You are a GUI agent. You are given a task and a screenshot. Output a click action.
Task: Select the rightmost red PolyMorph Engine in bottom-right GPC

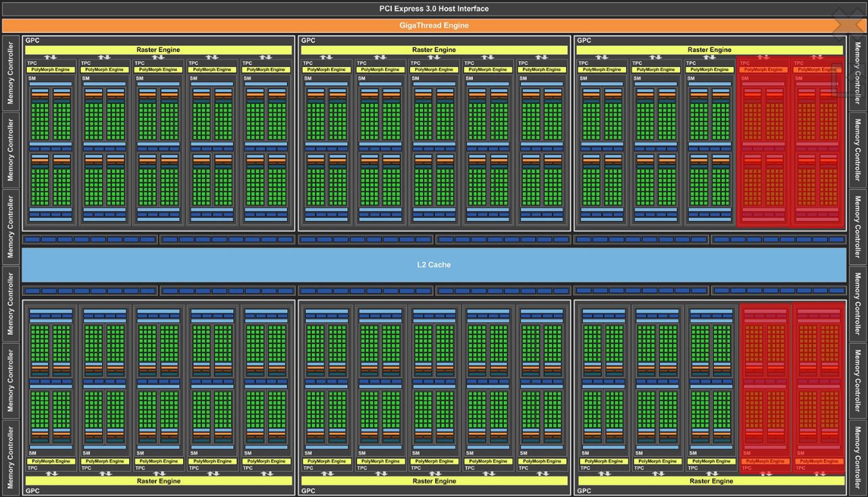point(818,461)
